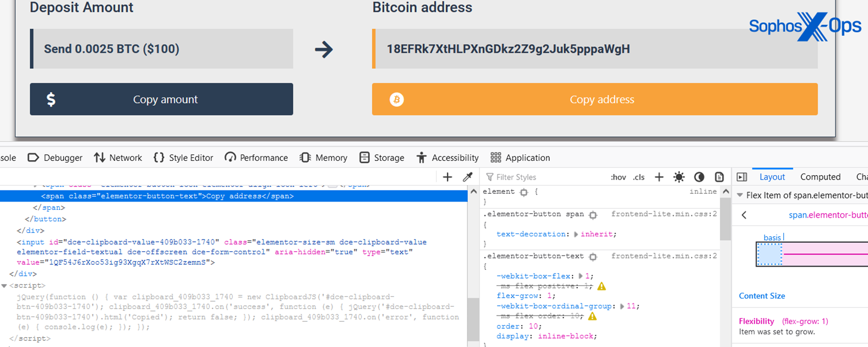This screenshot has height=347, width=868.
Task: Click the eyedropper color picker icon
Action: tap(467, 177)
